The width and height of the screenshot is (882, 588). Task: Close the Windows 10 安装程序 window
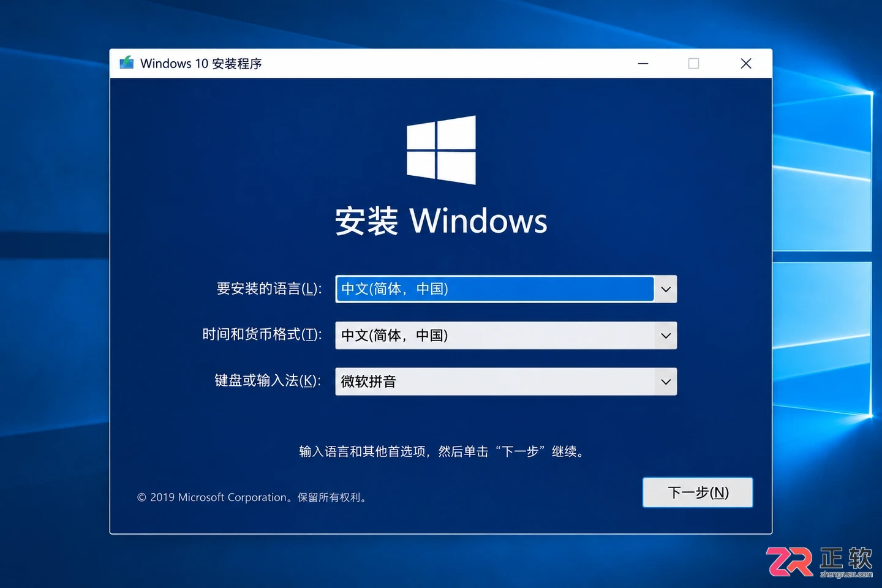(745, 63)
